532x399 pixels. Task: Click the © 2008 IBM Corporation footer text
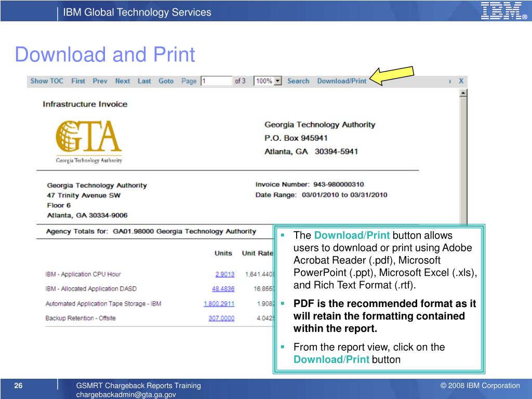pos(480,386)
